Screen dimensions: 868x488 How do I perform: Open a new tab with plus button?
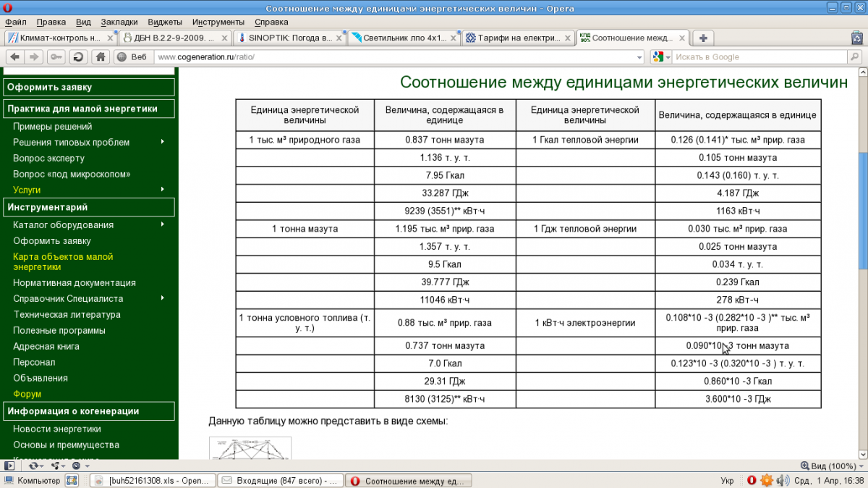point(703,38)
